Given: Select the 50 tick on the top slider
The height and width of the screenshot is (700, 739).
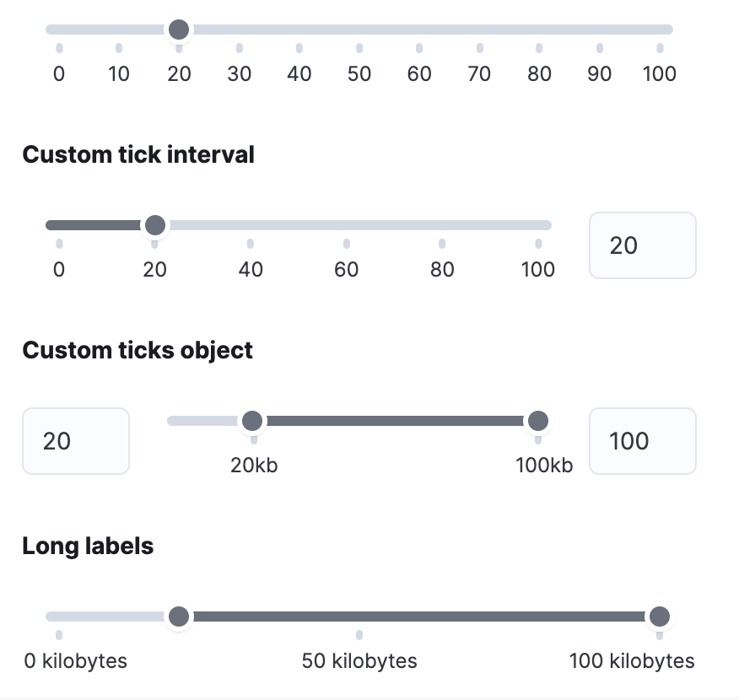Looking at the screenshot, I should coord(359,73).
